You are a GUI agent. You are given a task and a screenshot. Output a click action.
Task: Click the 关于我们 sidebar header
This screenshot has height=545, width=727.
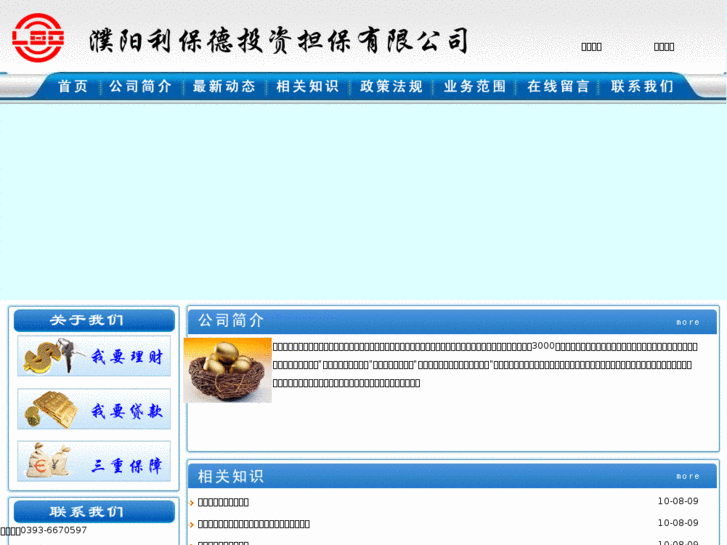[94, 320]
